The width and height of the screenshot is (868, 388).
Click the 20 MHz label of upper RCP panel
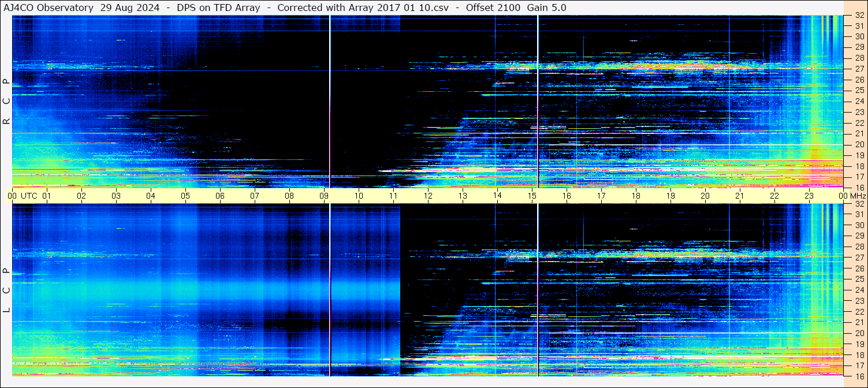859,144
